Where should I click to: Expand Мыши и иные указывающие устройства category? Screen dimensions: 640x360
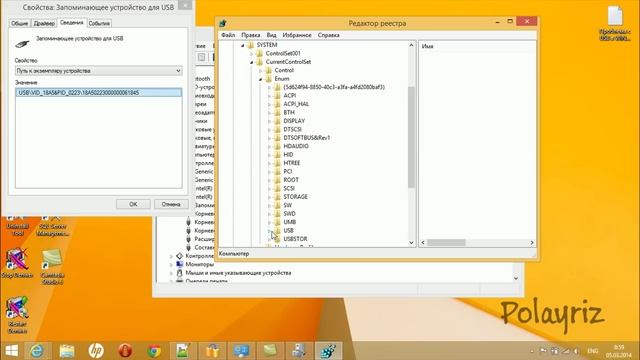pyautogui.click(x=171, y=273)
